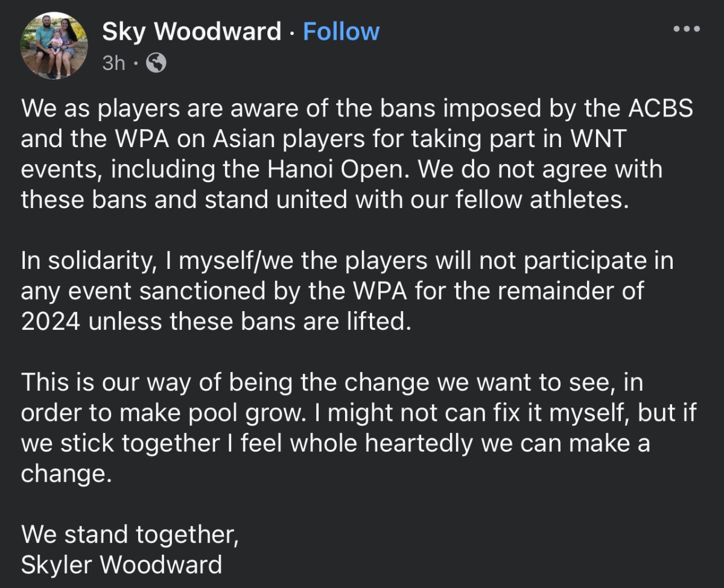Click the word 'change.' ending third paragraph
Image resolution: width=724 pixels, height=588 pixels.
click(x=66, y=473)
